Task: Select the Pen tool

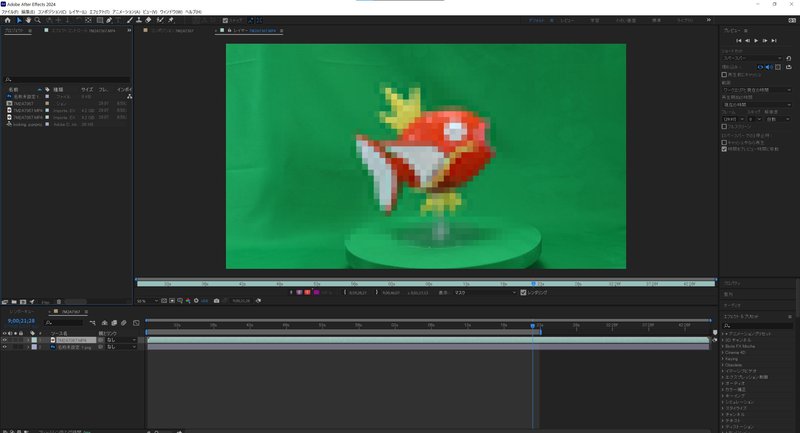Action: [109, 20]
